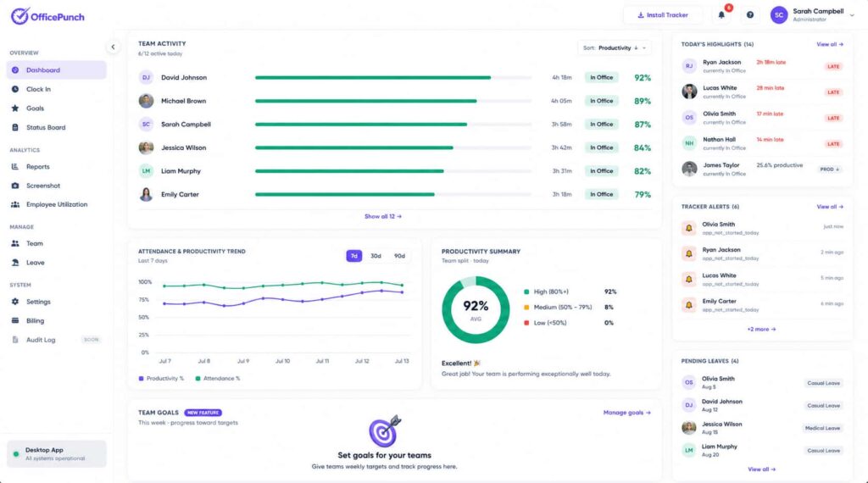Click the Team people icon
868x483 pixels.
pyautogui.click(x=15, y=243)
